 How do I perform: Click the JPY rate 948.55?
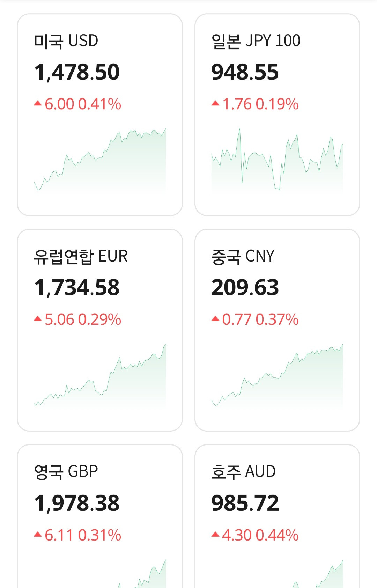click(245, 72)
